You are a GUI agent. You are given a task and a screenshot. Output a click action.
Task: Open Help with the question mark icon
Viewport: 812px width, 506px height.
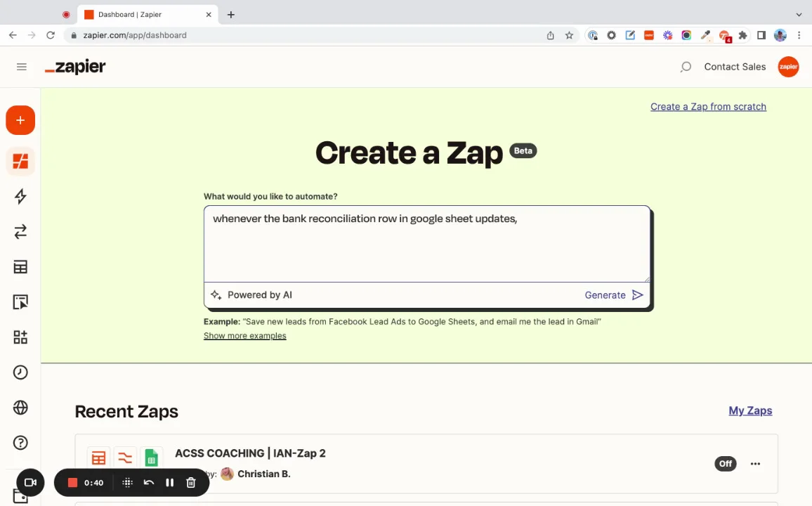[x=20, y=443]
